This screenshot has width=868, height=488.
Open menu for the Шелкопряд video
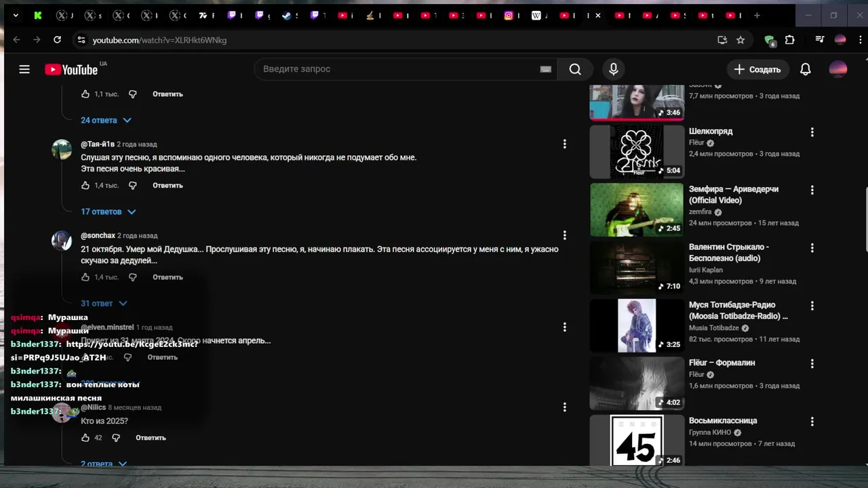coord(812,132)
